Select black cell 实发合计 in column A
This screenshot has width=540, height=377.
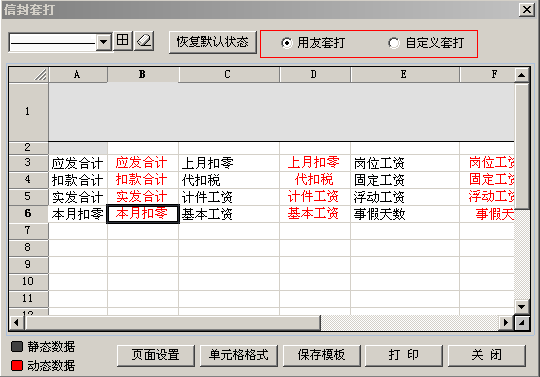(78, 197)
